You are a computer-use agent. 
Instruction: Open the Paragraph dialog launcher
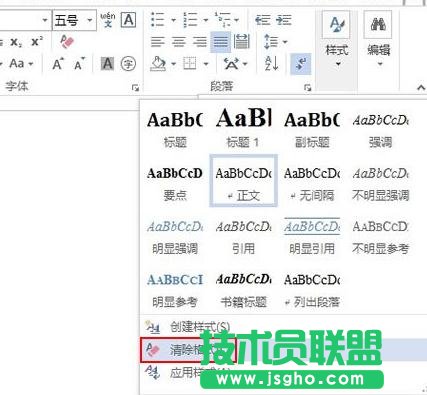tap(307, 88)
